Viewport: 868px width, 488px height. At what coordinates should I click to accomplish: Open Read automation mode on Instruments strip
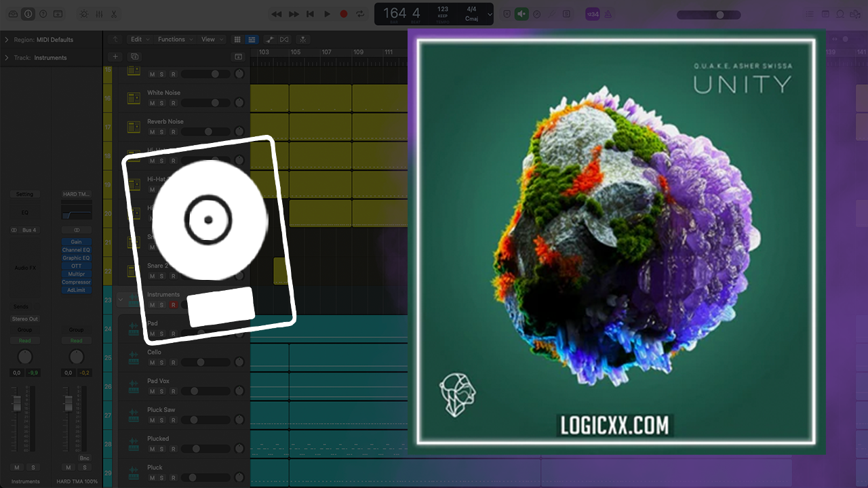(24, 341)
